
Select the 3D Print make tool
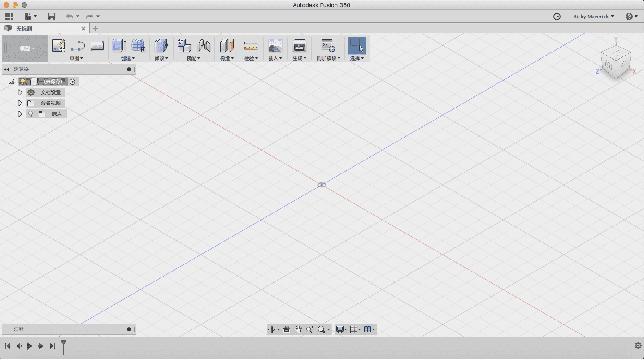click(x=299, y=45)
